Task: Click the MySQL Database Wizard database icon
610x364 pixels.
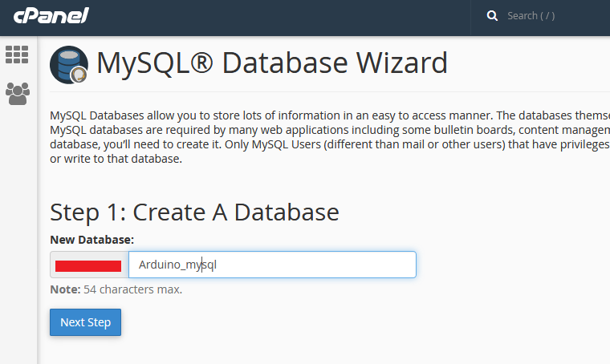Action: coord(69,65)
